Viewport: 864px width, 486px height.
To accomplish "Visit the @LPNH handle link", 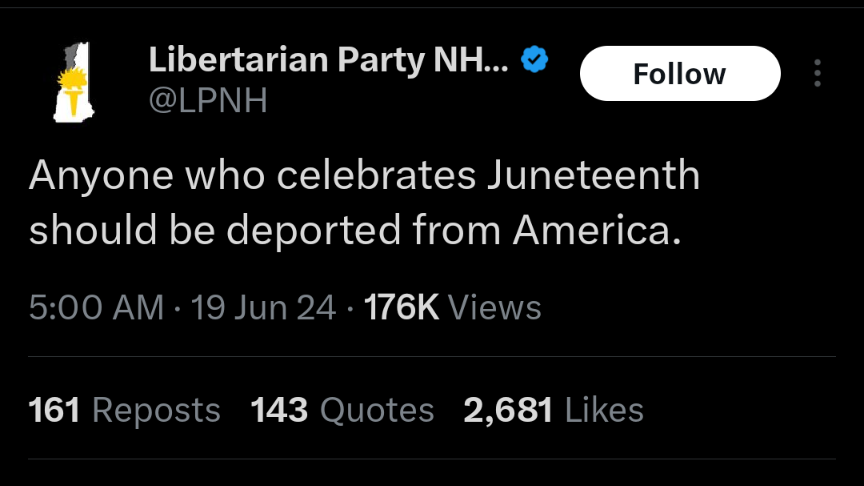I will click(x=208, y=101).
